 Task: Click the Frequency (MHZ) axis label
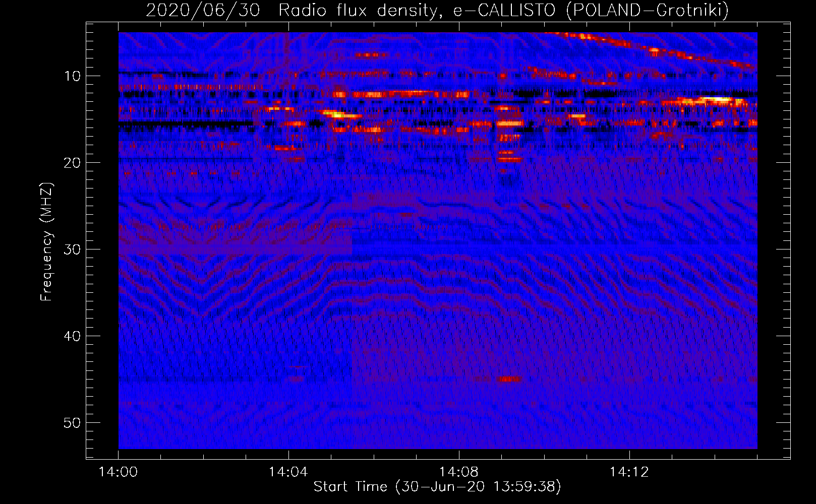click(x=46, y=242)
